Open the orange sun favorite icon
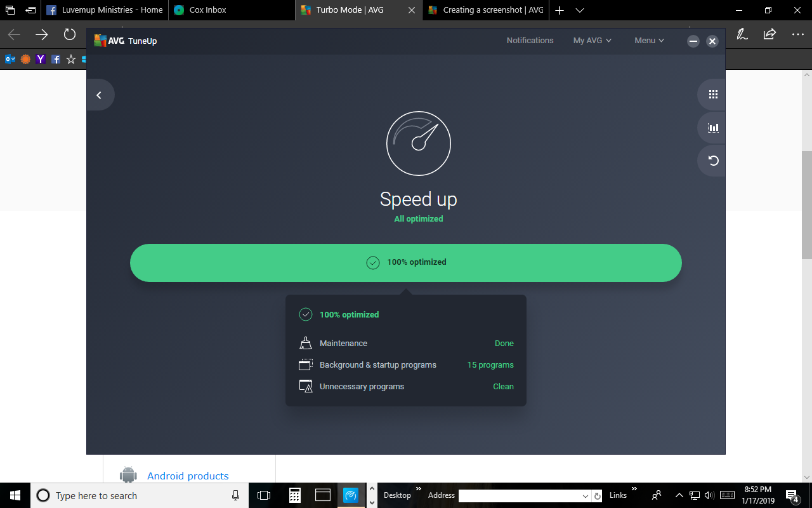Screen dimensions: 812x508 [25, 59]
